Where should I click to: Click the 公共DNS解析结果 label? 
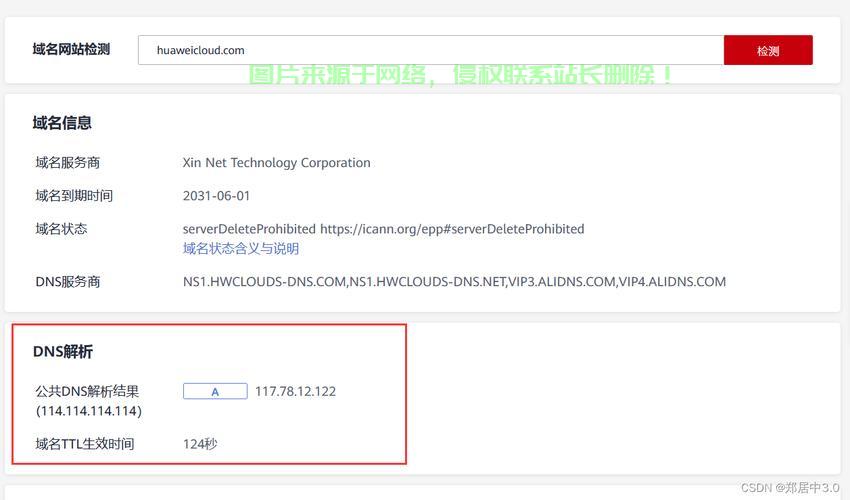tap(87, 391)
